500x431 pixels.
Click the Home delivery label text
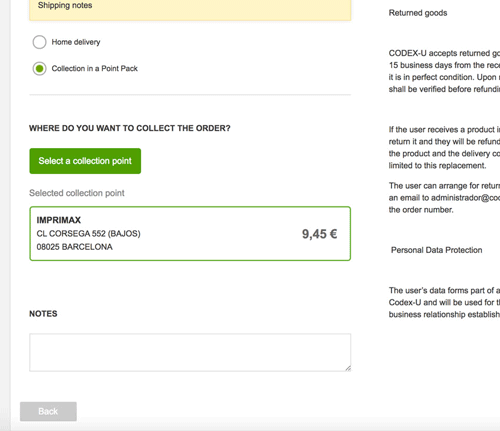pyautogui.click(x=76, y=42)
